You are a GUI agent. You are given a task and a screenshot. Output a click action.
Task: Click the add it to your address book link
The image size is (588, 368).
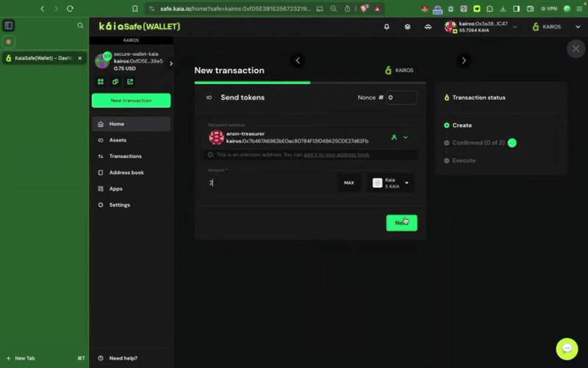click(337, 155)
